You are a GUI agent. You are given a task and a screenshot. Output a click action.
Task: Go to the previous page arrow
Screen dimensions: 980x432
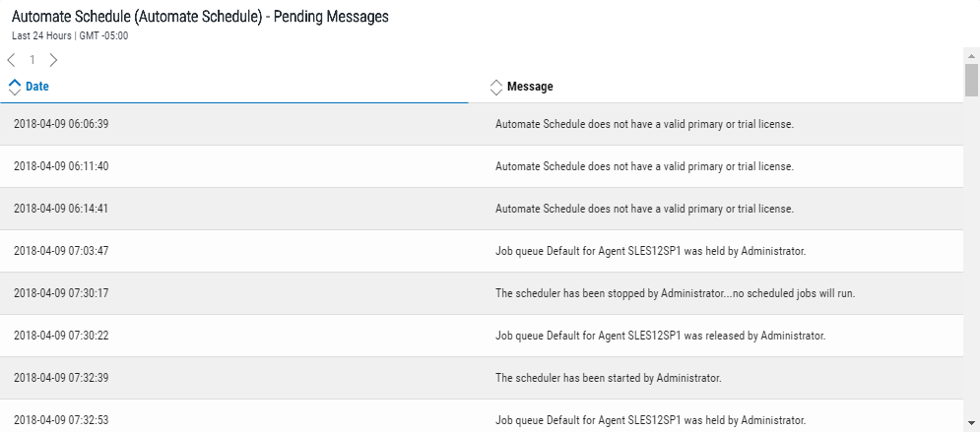11,60
